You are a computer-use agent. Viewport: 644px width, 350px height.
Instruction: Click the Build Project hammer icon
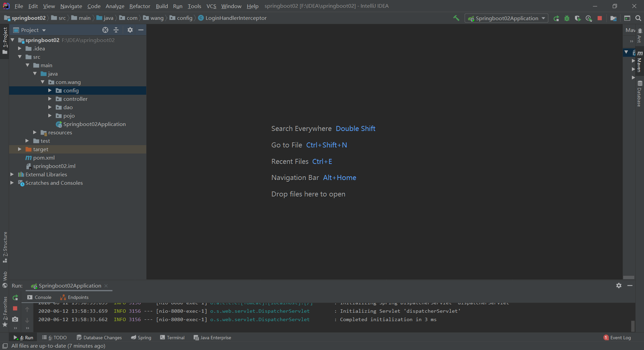click(x=456, y=18)
